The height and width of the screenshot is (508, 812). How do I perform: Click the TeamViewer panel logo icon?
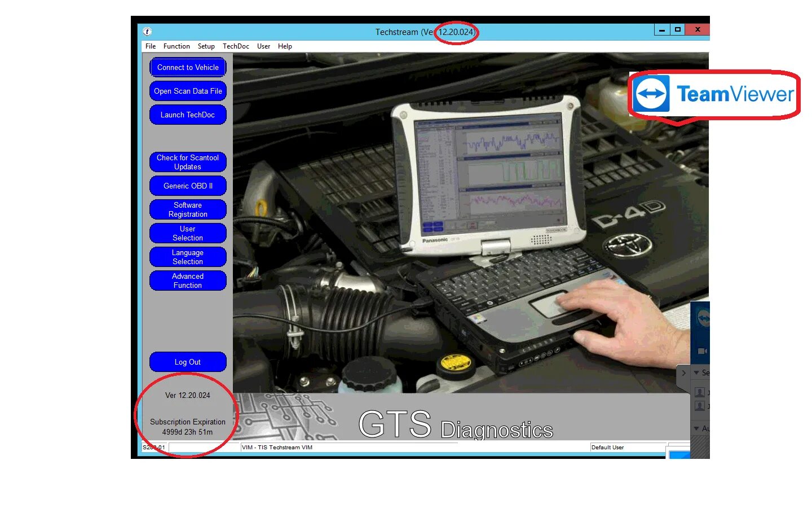(703, 319)
